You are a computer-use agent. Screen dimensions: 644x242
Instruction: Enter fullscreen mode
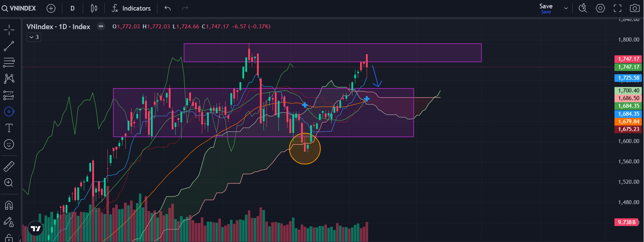617,8
